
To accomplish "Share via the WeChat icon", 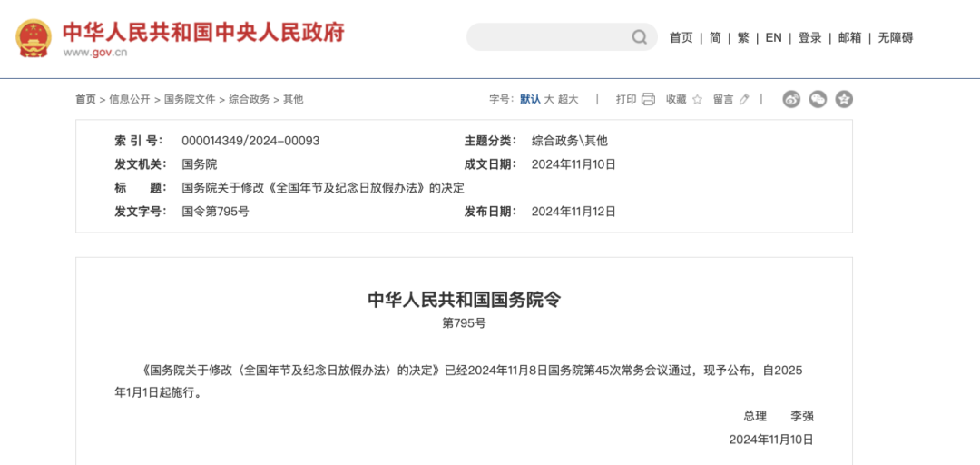I will (x=818, y=99).
